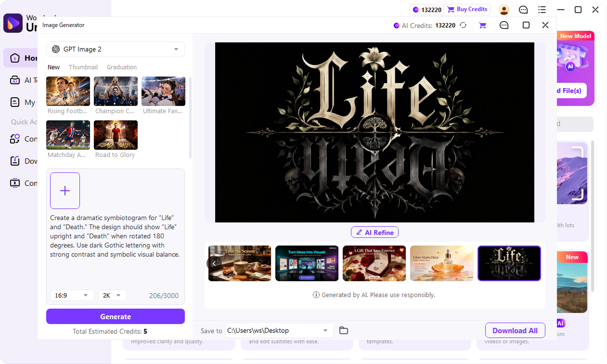
Task: Open the 2K resolution dropdown
Action: pos(113,295)
